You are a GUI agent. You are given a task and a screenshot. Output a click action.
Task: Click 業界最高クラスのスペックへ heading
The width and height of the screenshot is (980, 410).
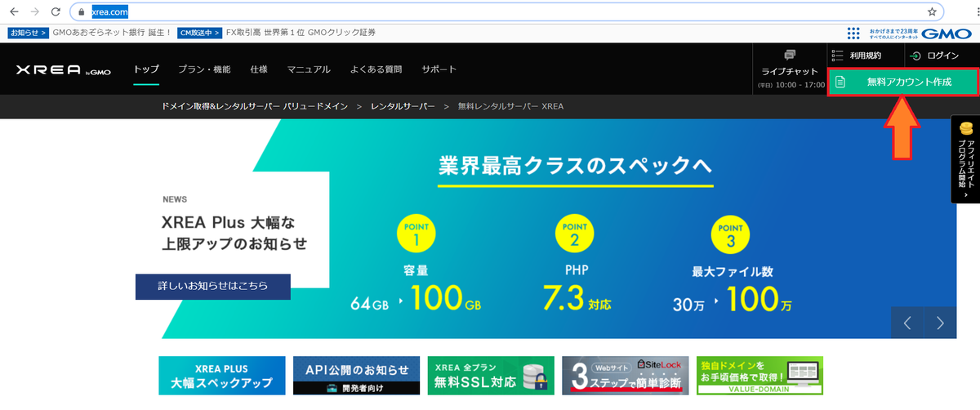pyautogui.click(x=575, y=167)
